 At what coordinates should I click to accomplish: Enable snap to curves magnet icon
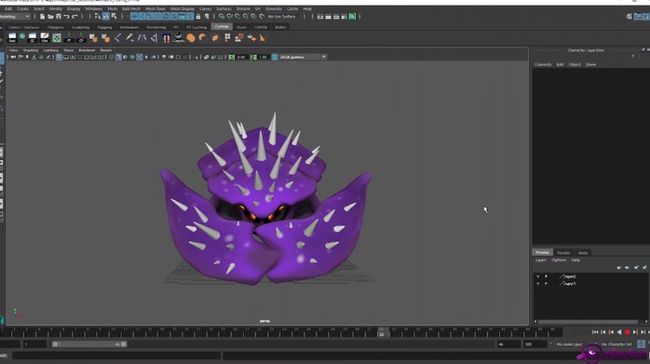pos(230,17)
